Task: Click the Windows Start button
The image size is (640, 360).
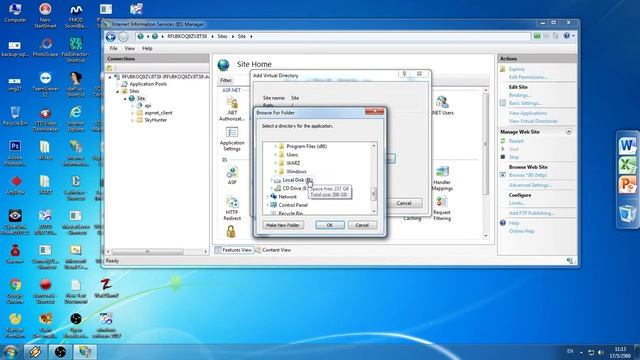Action: pyautogui.click(x=11, y=352)
